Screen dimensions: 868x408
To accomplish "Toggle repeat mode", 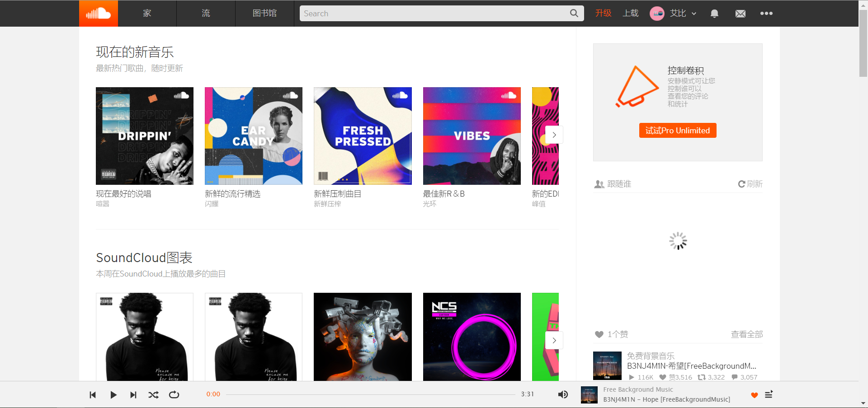I will [x=174, y=395].
